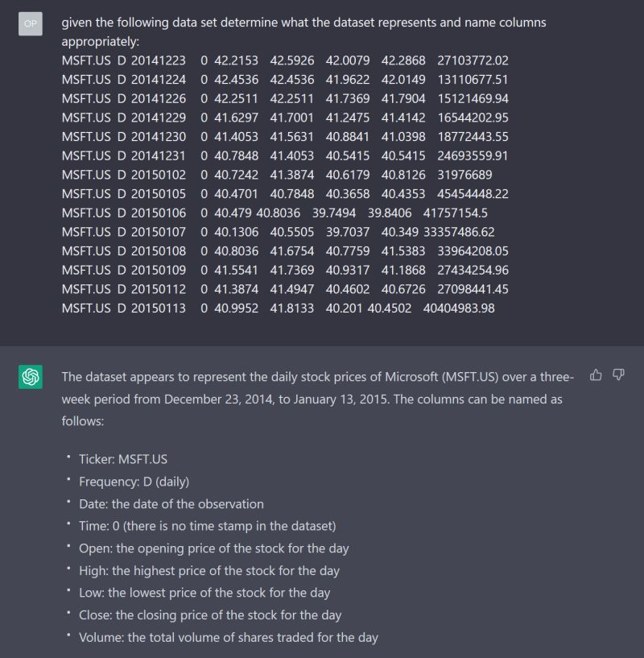
Task: Click the data row dated 20150108
Action: pyautogui.click(x=285, y=251)
